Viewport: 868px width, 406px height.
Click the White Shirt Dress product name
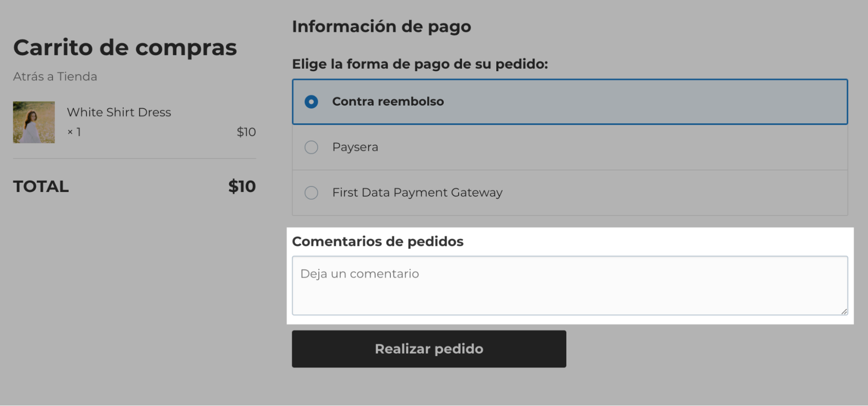tap(119, 112)
